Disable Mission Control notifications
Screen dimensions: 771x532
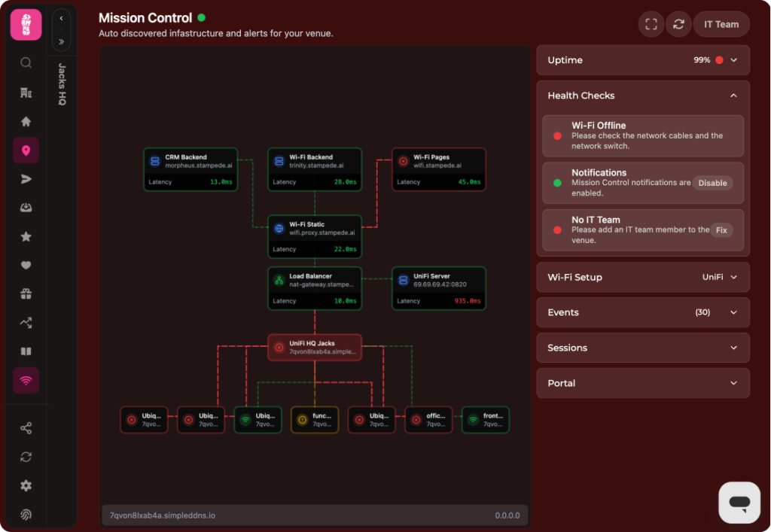[712, 183]
